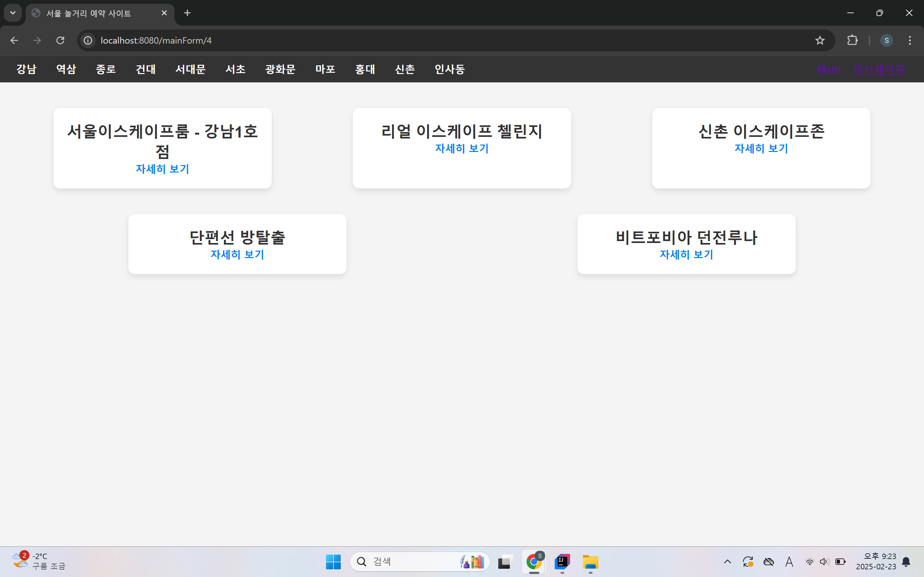Click the site information icon
Viewport: 924px width, 577px height.
point(88,40)
